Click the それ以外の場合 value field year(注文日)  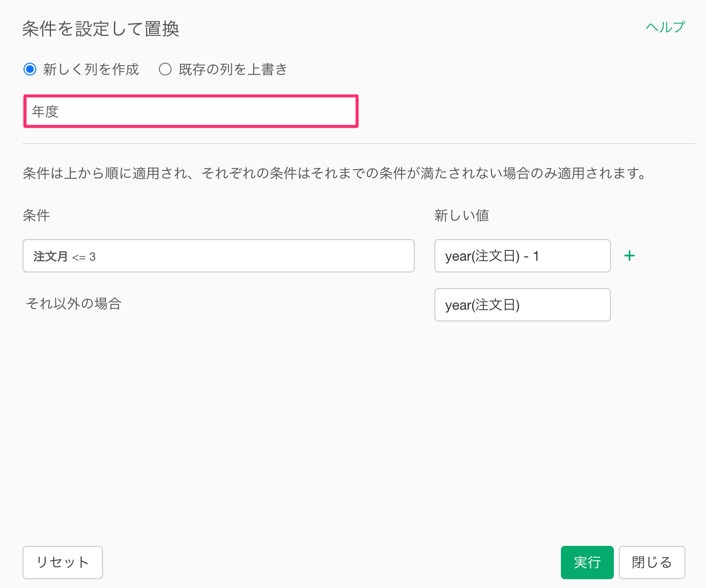click(523, 305)
